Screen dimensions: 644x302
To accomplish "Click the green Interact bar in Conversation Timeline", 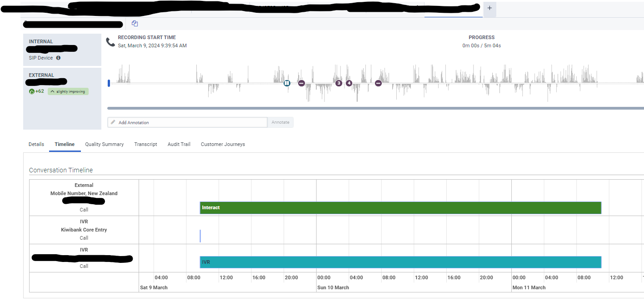I will [x=400, y=207].
